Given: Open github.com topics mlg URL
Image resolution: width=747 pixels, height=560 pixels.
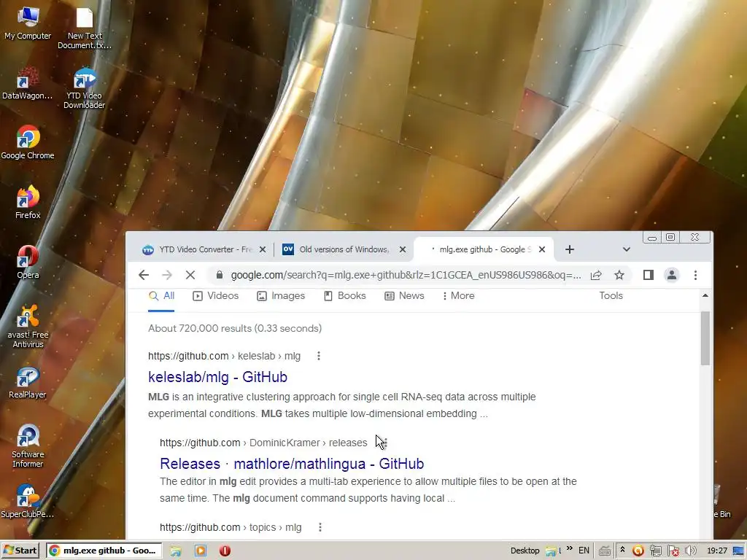Looking at the screenshot, I should [231, 527].
